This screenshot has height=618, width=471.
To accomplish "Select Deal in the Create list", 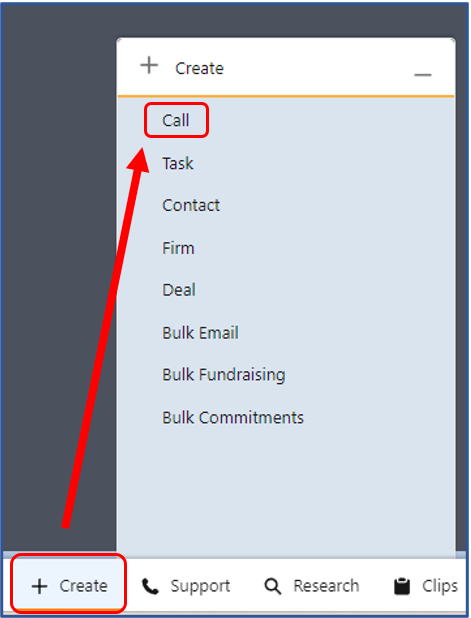I will coord(179,290).
